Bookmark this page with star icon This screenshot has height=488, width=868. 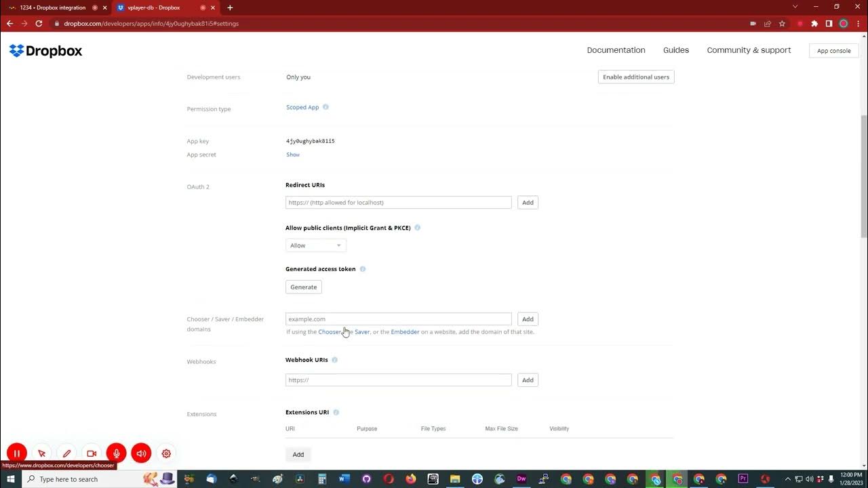782,23
